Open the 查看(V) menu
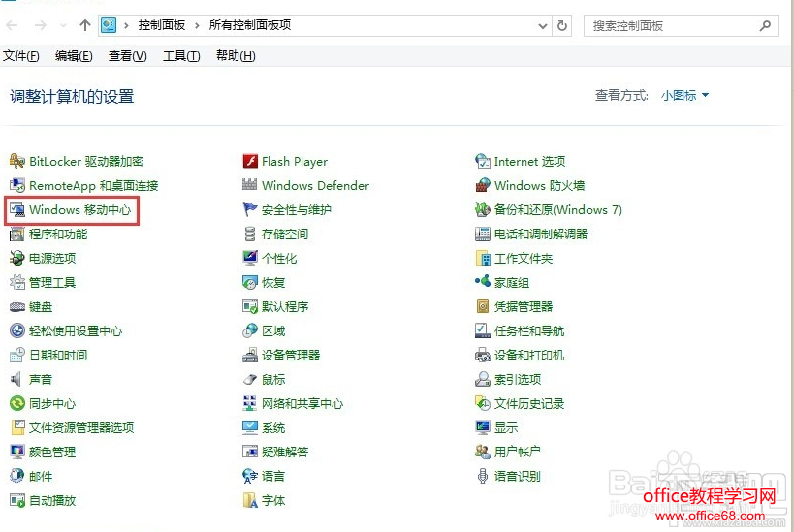This screenshot has height=532, width=794. click(128, 55)
